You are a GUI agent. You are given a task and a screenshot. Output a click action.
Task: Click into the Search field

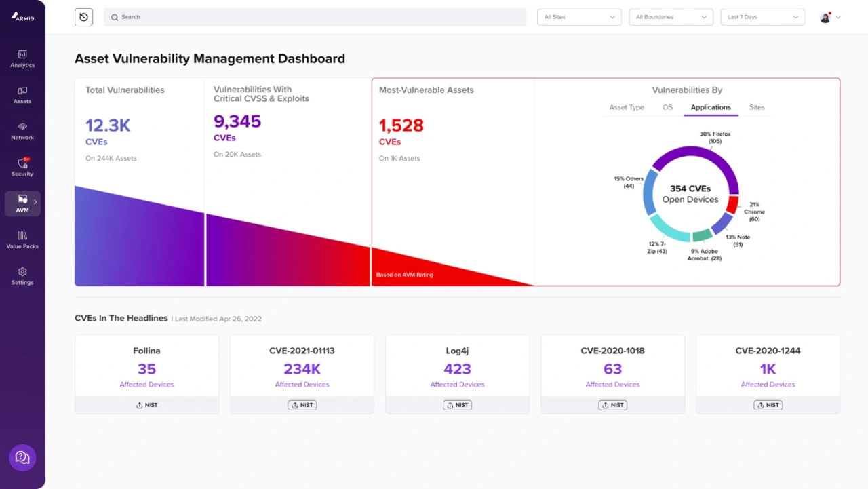(315, 17)
